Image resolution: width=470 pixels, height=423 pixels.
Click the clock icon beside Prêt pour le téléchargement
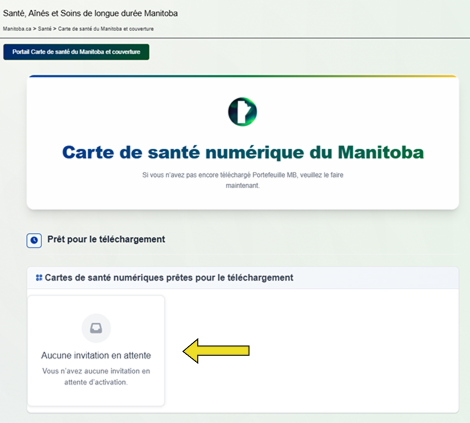coord(34,240)
